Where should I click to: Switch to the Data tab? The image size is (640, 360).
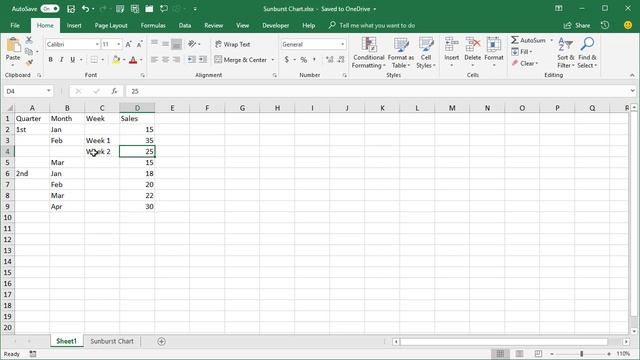click(x=185, y=25)
